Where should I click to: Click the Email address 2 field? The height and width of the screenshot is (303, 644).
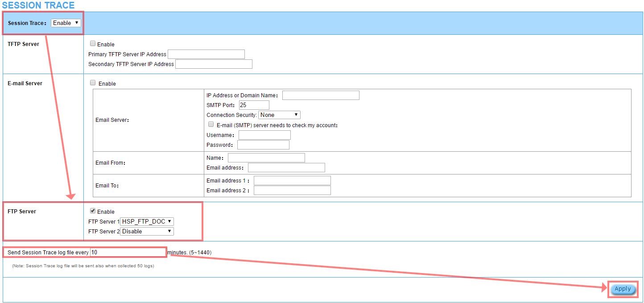pos(292,191)
